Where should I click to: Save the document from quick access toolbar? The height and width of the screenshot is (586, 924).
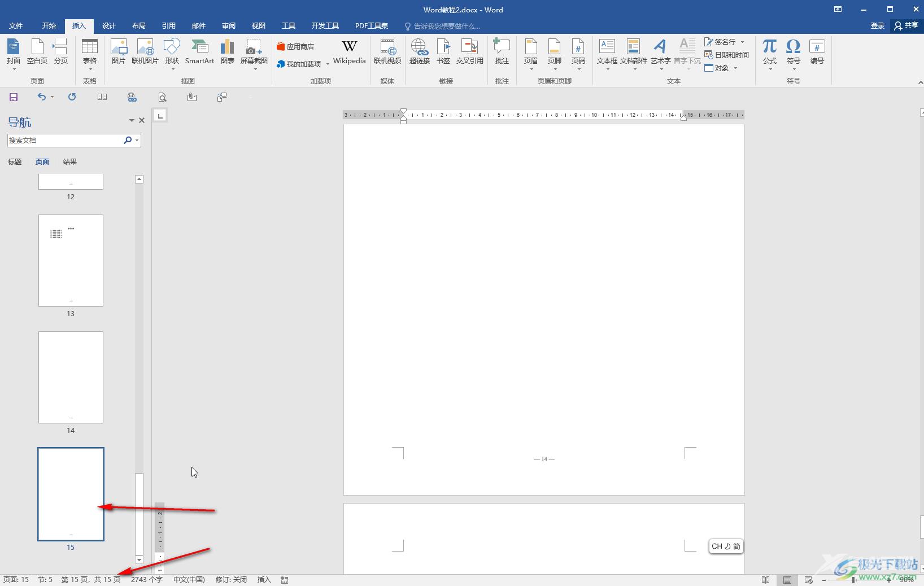[14, 97]
